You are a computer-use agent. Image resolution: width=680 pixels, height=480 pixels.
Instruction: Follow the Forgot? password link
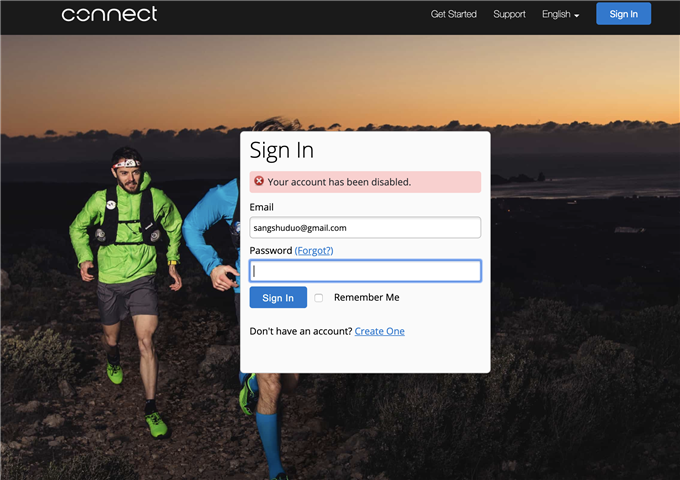point(314,251)
